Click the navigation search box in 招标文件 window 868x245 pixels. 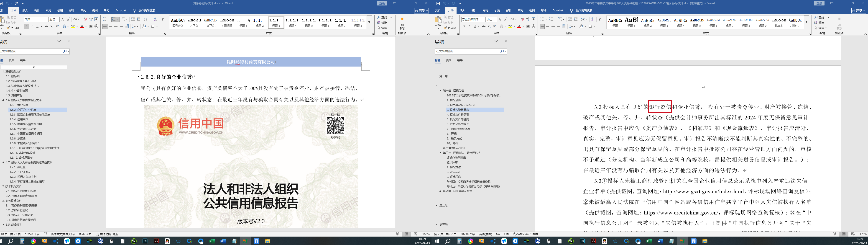point(467,51)
